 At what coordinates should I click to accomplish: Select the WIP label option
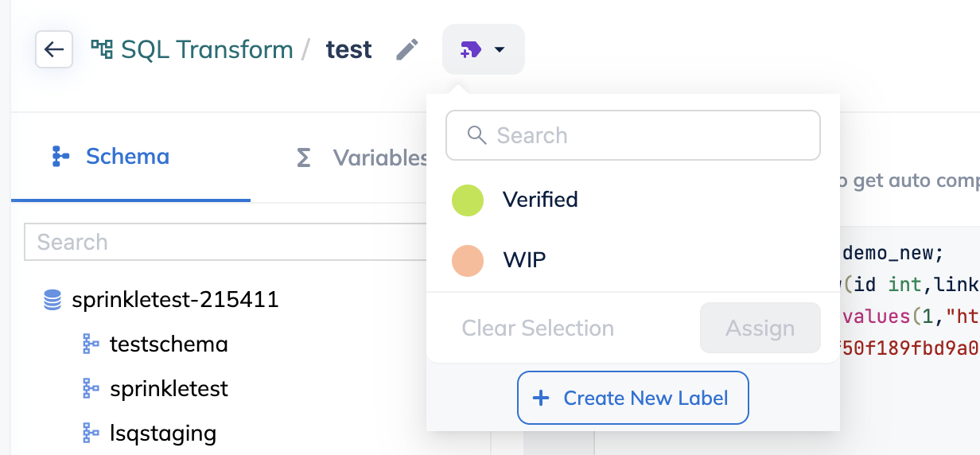(523, 260)
